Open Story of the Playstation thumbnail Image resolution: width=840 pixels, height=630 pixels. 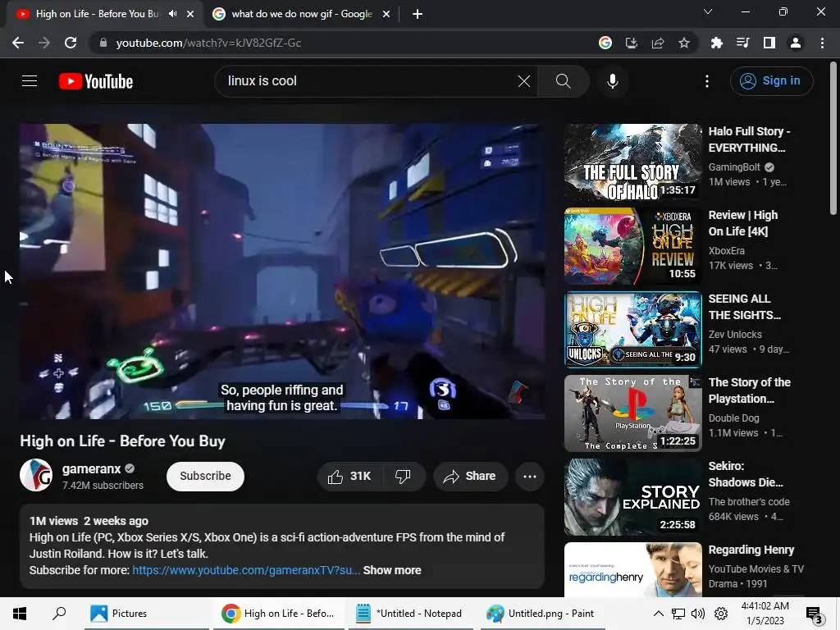click(x=632, y=413)
